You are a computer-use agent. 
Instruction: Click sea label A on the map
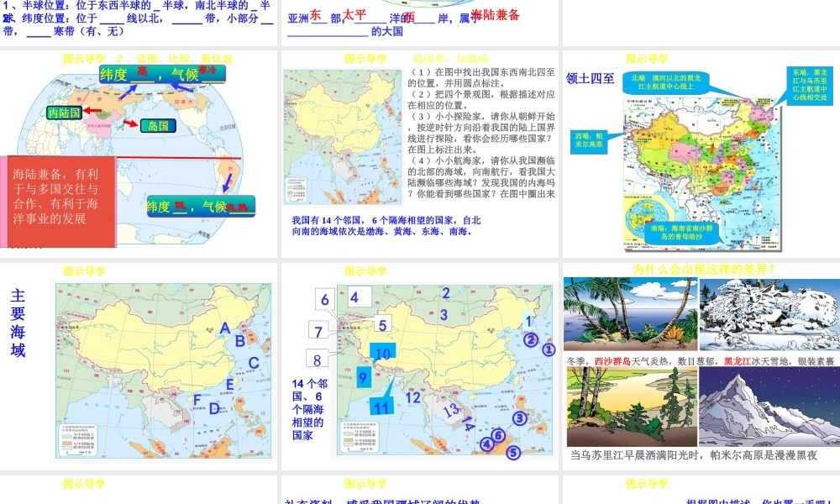[x=225, y=328]
